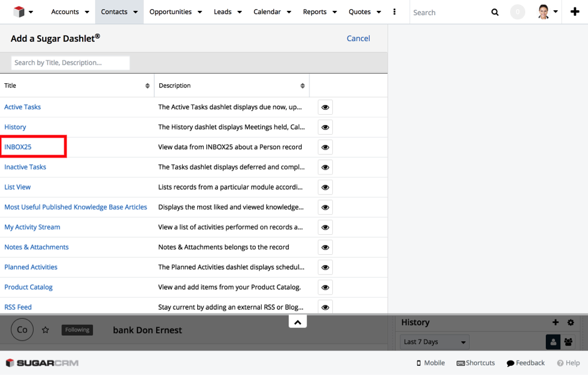The image size is (588, 375).
Task: Select the Notes & Attachments link
Action: pyautogui.click(x=36, y=247)
